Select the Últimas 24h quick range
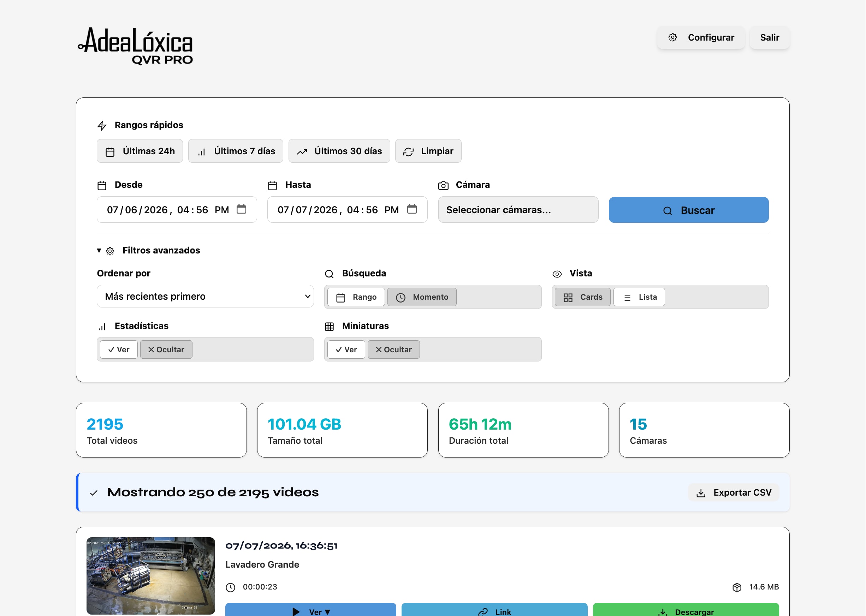This screenshot has height=616, width=866. (x=140, y=151)
